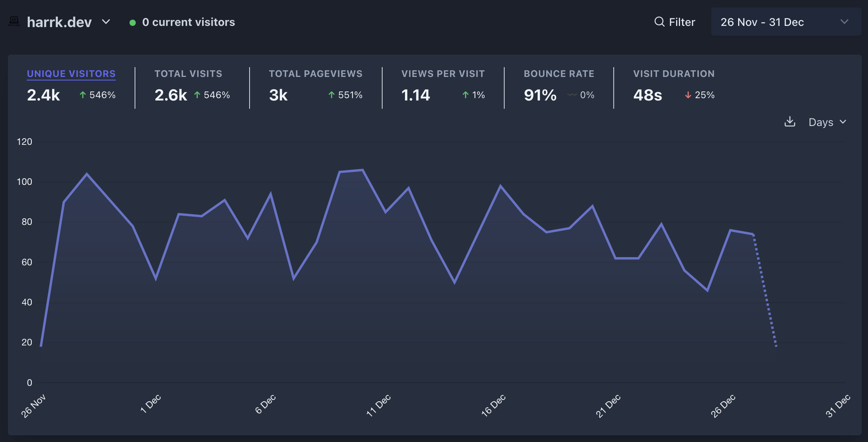
Task: Click the harrk.dev site favicon
Action: (14, 22)
